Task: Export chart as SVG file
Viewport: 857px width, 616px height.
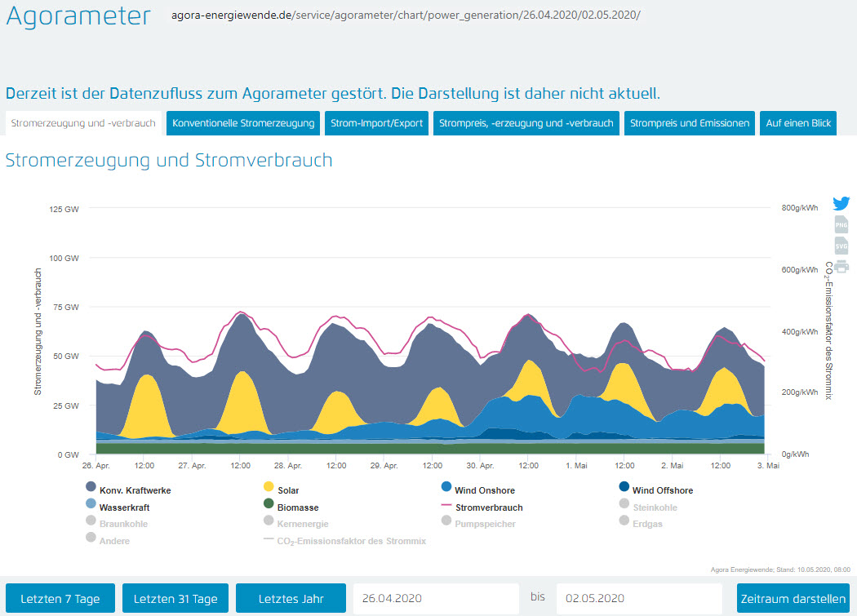Action: coord(841,245)
